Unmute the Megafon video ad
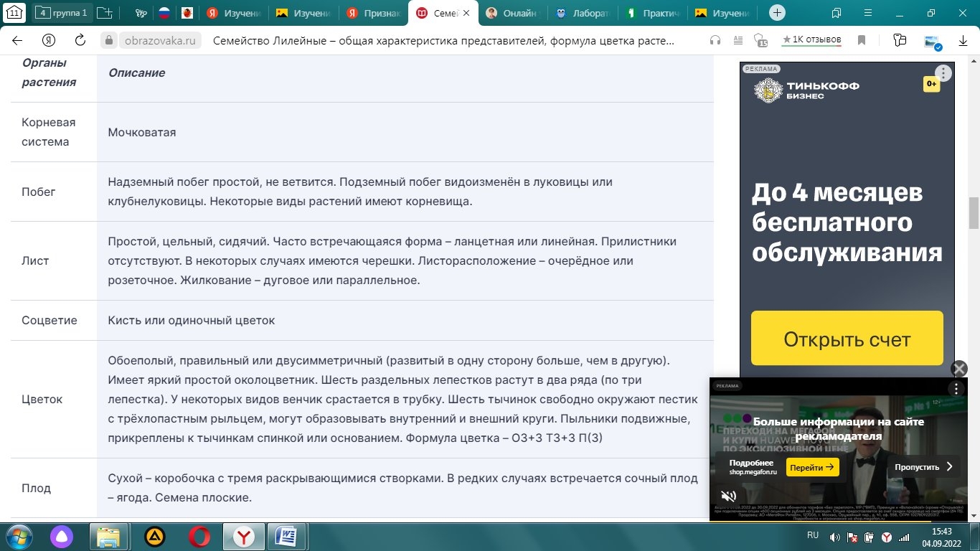The width and height of the screenshot is (980, 551). click(728, 496)
